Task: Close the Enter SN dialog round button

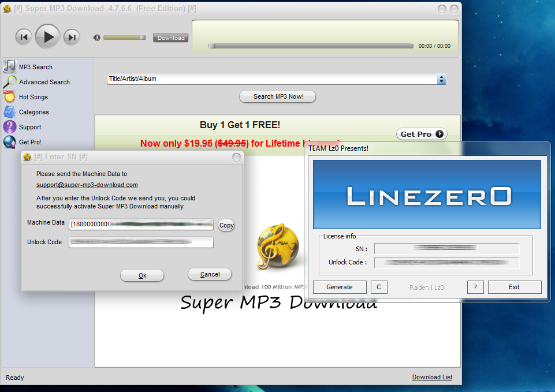Action: tap(236, 157)
